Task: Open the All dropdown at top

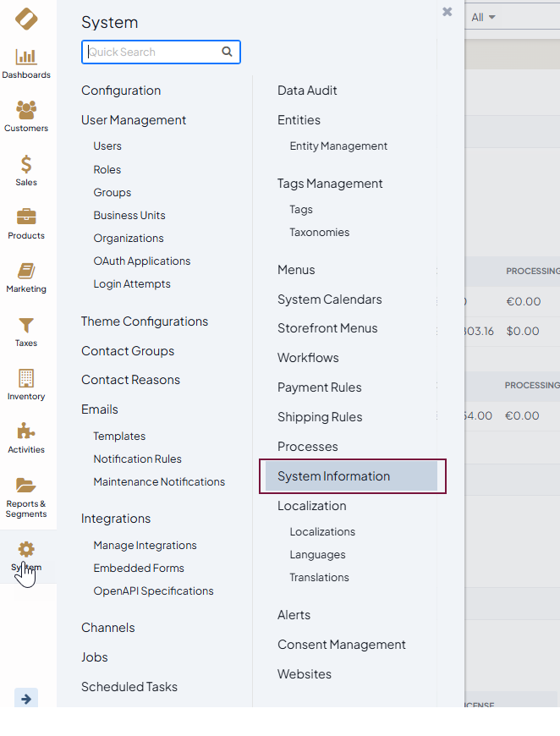Action: pyautogui.click(x=483, y=17)
